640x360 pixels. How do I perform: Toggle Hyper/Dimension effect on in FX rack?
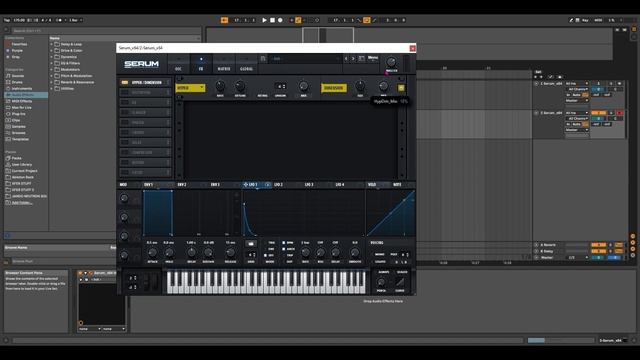(x=125, y=82)
